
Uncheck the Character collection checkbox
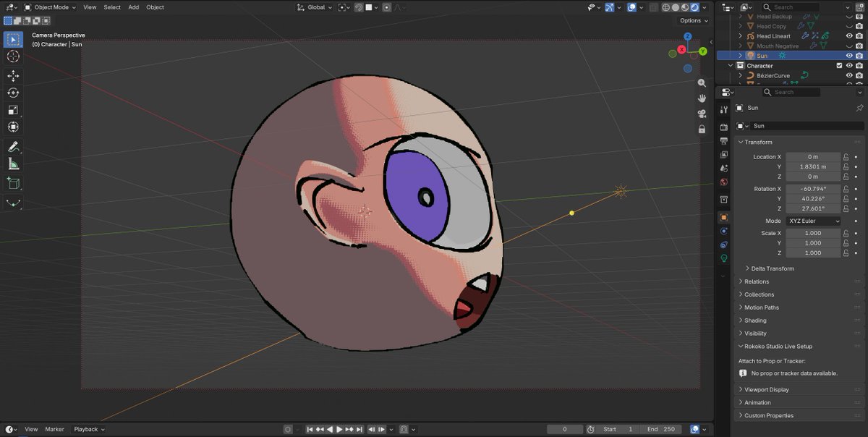839,66
